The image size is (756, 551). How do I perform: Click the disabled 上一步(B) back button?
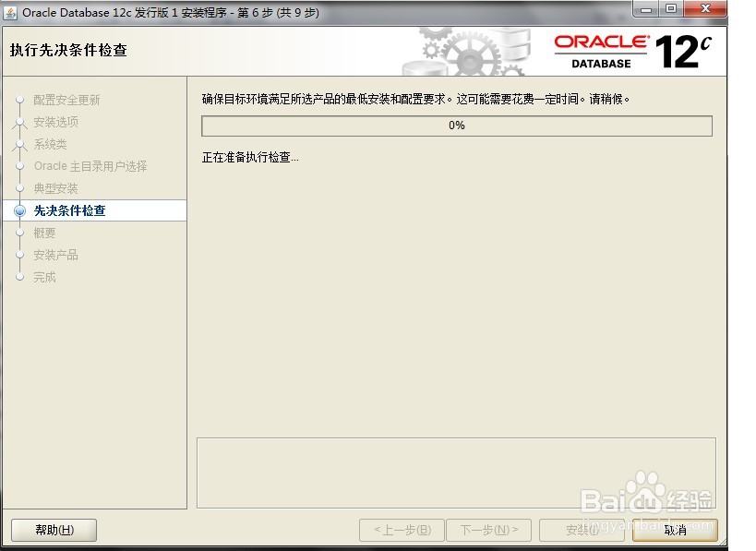[x=402, y=530]
